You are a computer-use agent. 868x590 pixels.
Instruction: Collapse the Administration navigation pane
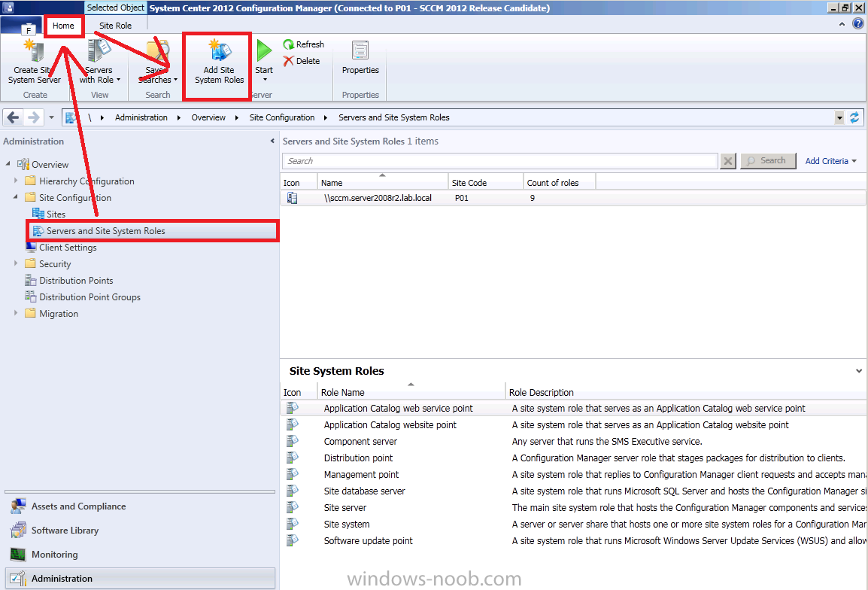(272, 141)
